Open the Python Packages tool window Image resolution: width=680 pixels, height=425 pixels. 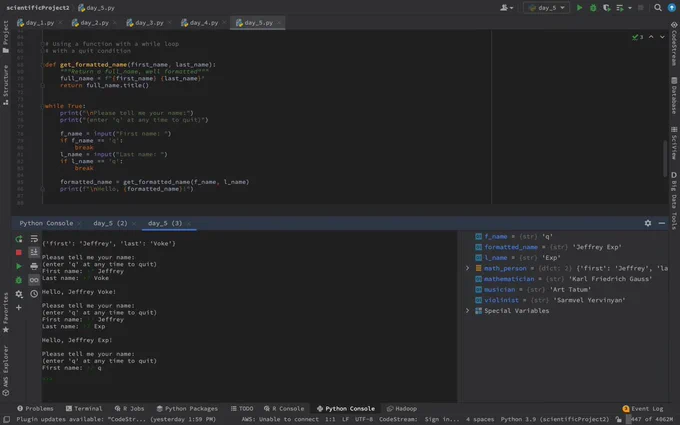coord(187,409)
